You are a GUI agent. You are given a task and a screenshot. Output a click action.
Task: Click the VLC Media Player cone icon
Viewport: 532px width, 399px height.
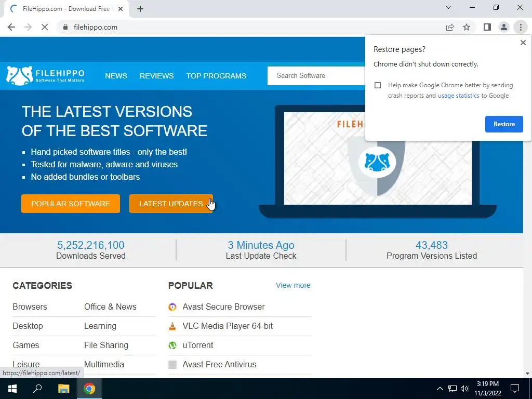point(172,326)
